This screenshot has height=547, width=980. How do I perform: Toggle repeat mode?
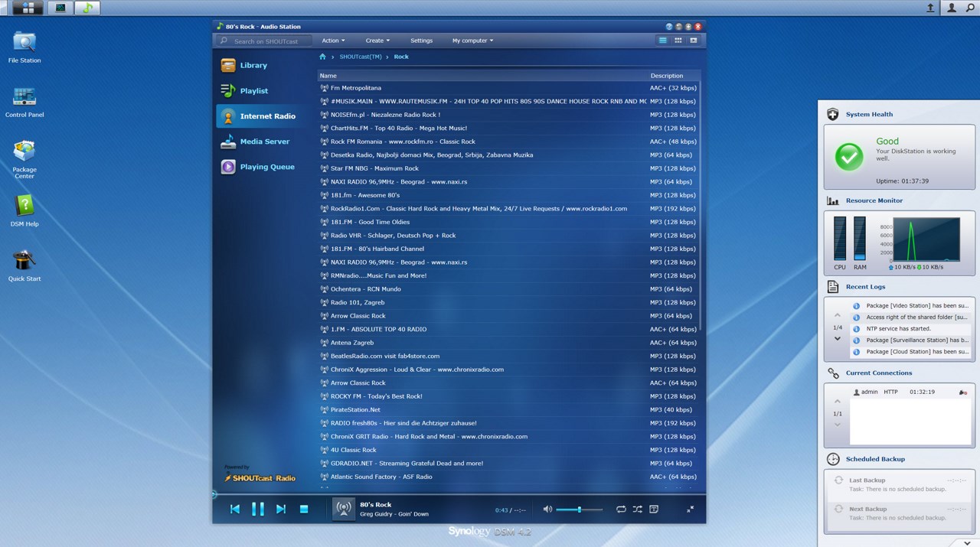621,509
